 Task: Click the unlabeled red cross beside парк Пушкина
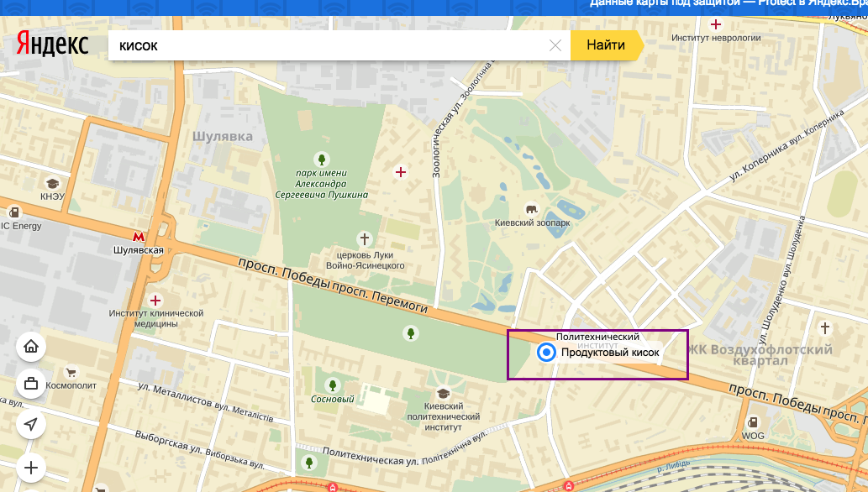point(400,173)
